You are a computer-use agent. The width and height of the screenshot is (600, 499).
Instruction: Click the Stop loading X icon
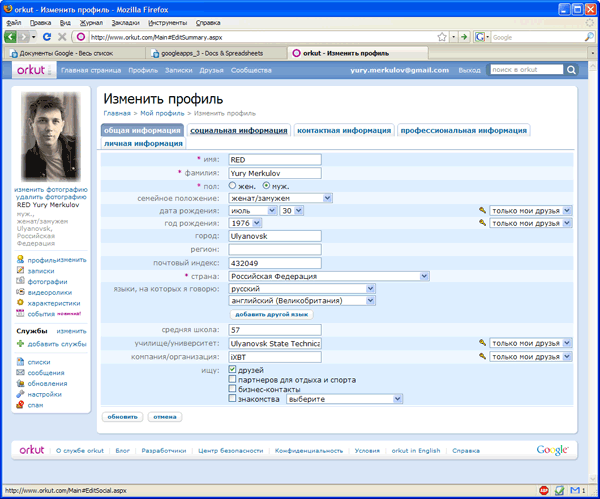point(62,37)
